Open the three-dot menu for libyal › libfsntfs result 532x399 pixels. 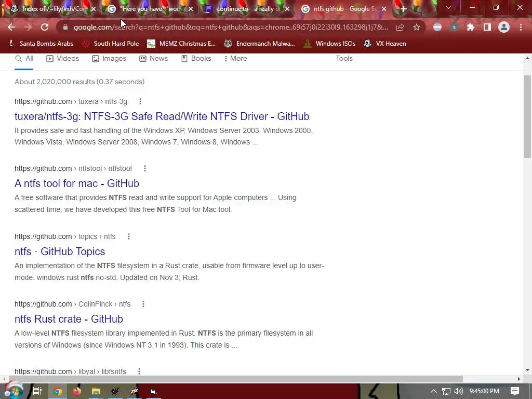pos(139,371)
